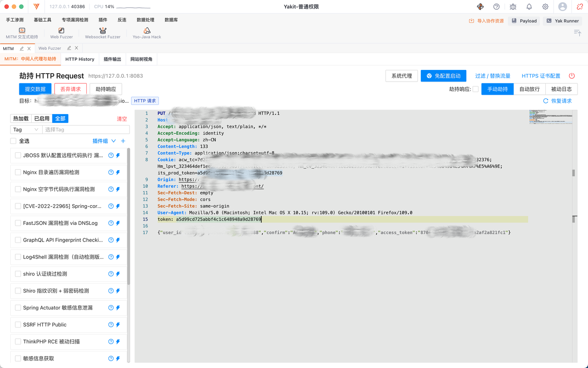Click the red link icon at top right
Viewport: 588px width, 368px height.
(580, 7)
